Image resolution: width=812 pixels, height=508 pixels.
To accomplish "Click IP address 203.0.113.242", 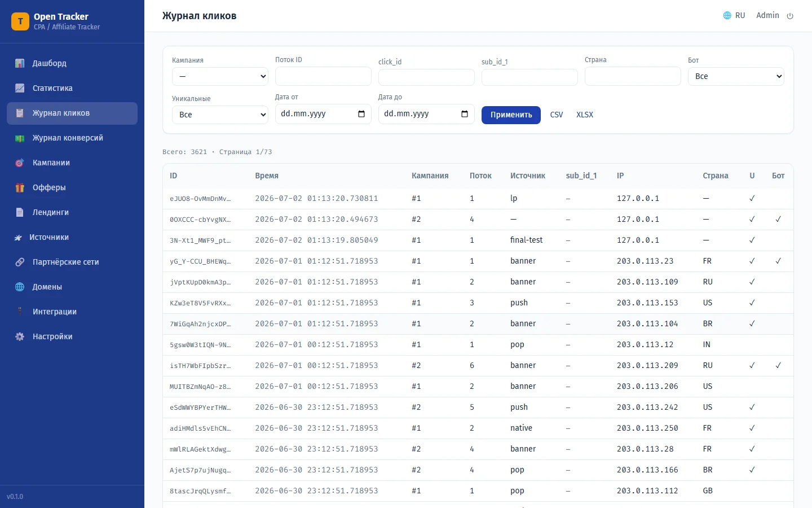I will click(647, 408).
